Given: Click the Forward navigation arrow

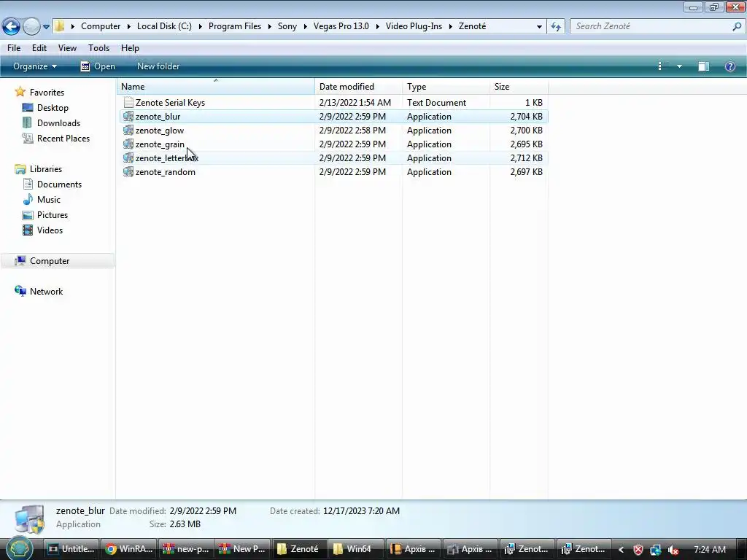Looking at the screenshot, I should click(x=31, y=26).
